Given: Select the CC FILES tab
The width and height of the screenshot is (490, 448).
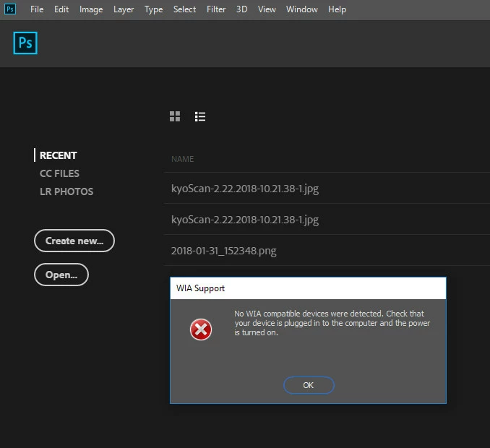Looking at the screenshot, I should pyautogui.click(x=59, y=173).
